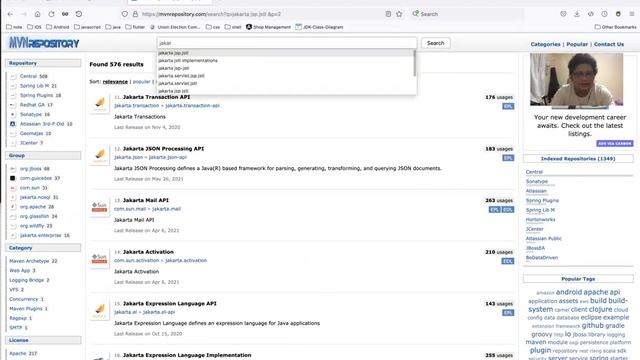The width and height of the screenshot is (640, 360).
Task: Click the EPL license badge on Jakarta Transaction API
Action: 508,106
